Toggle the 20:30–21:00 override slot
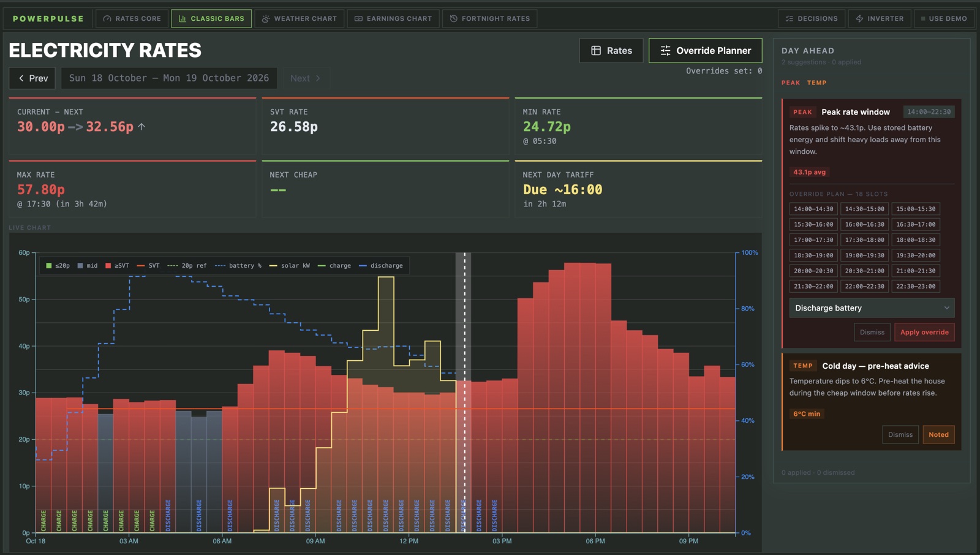 coord(865,271)
